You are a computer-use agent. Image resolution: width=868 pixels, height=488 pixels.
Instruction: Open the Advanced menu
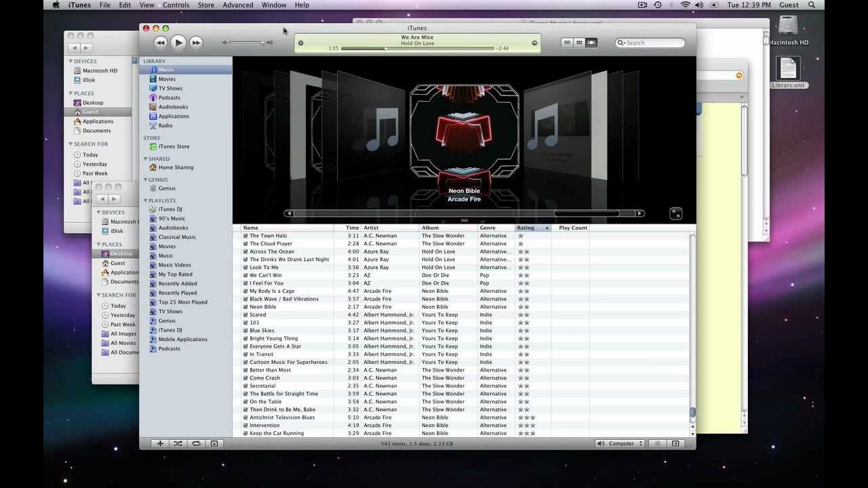click(238, 5)
